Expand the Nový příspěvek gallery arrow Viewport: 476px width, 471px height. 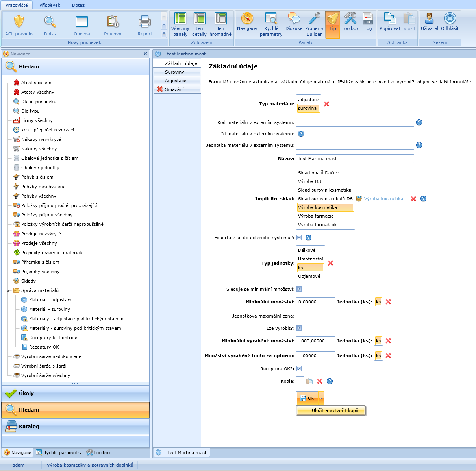pos(164,34)
